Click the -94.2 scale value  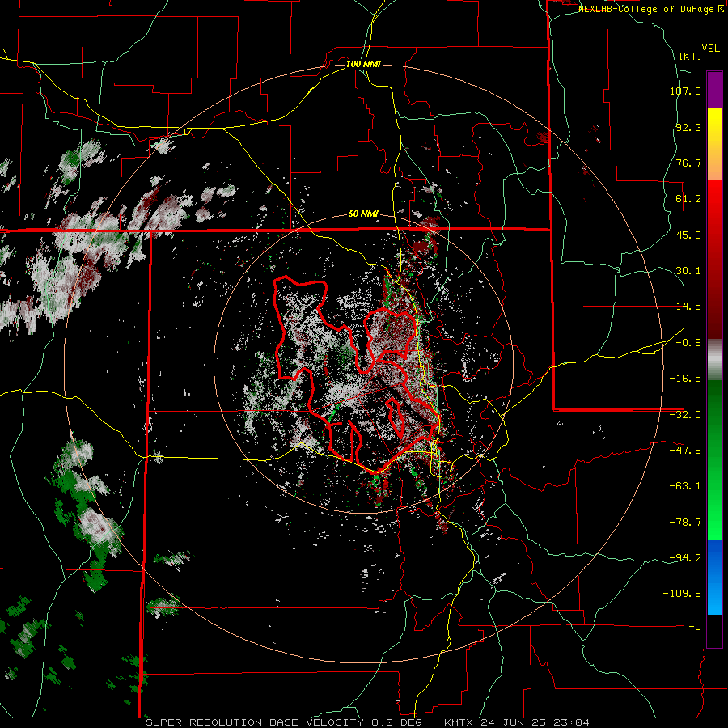point(685,557)
